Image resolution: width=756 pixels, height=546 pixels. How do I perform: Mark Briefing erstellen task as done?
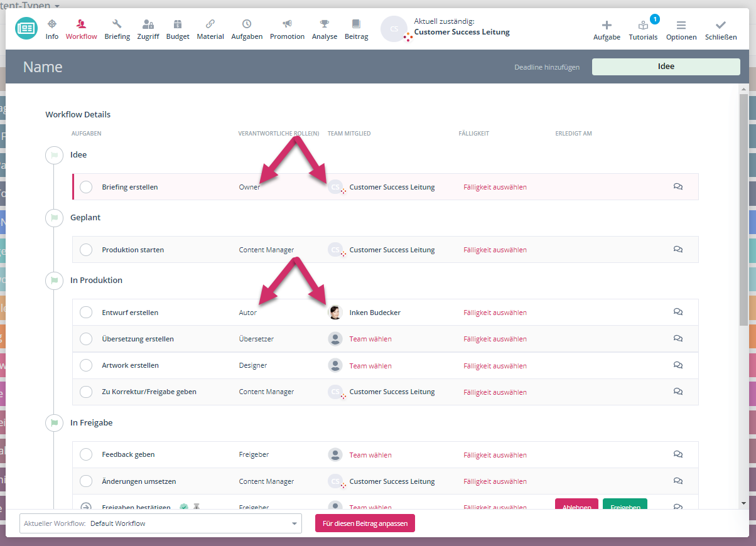coord(86,187)
